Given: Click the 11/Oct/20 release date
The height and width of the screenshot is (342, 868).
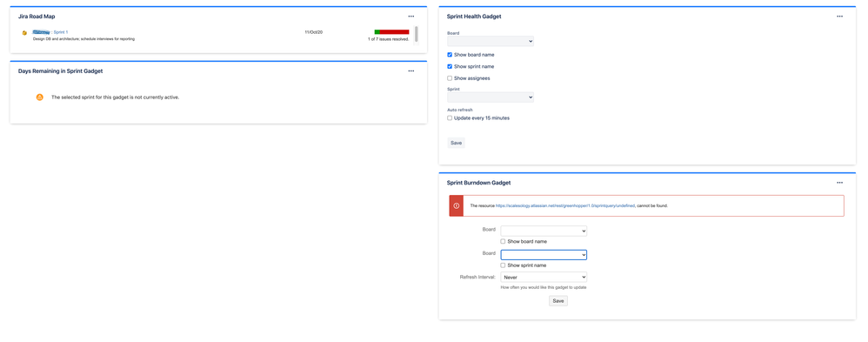Looking at the screenshot, I should [313, 32].
